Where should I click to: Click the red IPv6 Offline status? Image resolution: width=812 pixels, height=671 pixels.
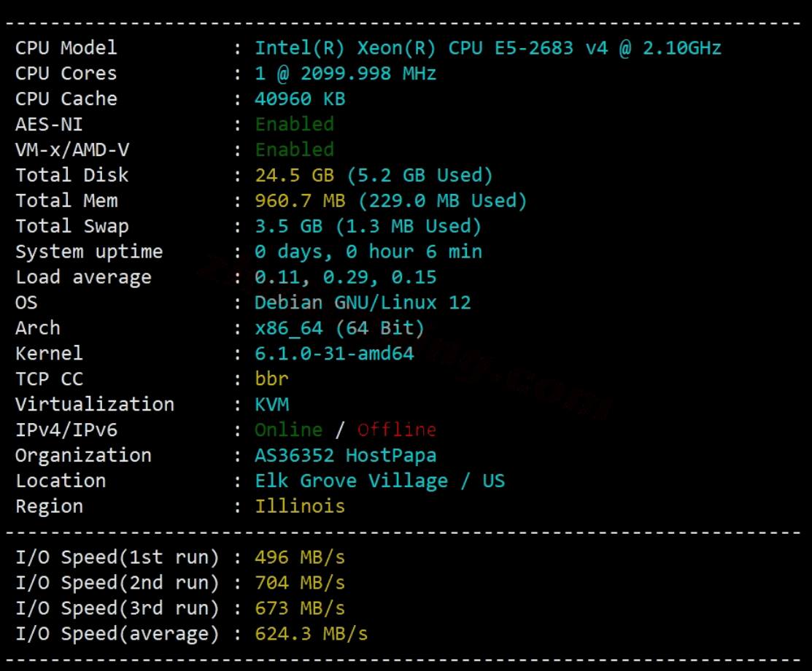pos(396,430)
